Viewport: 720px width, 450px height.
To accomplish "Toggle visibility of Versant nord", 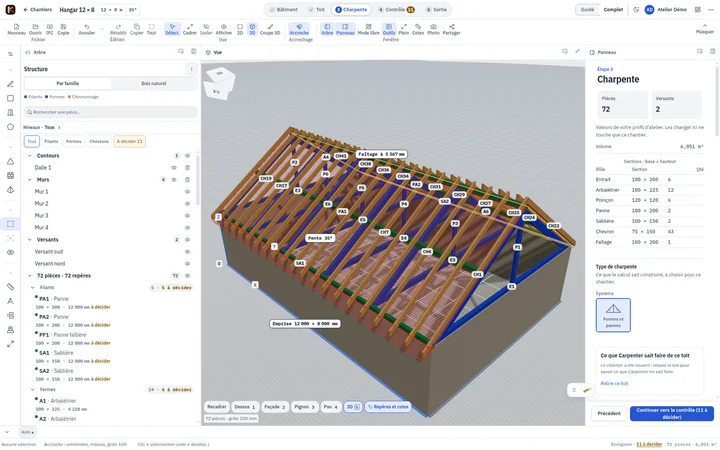I will tap(187, 264).
